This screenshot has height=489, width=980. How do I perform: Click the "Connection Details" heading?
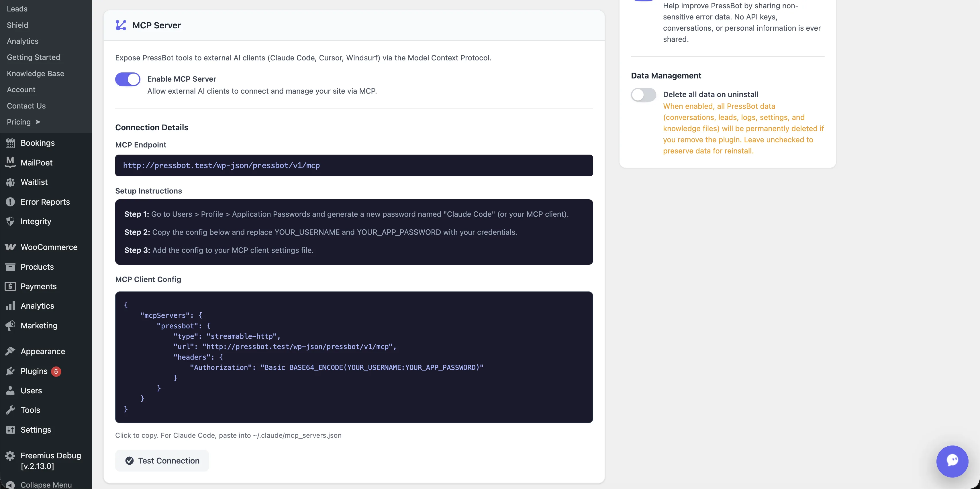click(x=152, y=127)
